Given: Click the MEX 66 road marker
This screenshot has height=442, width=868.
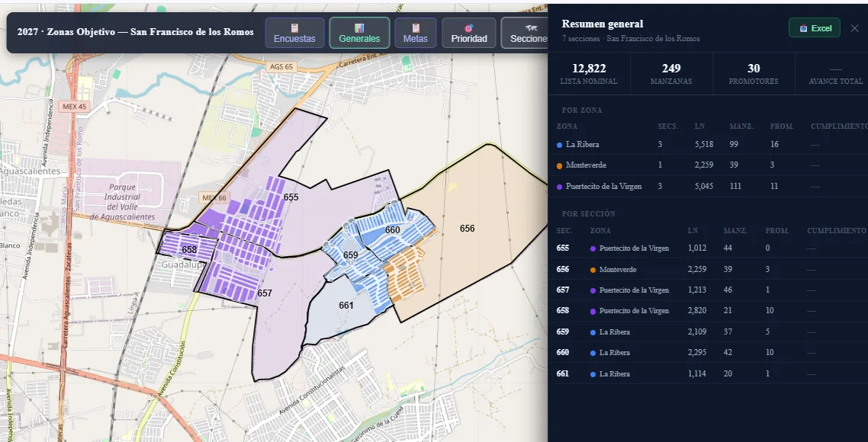Looking at the screenshot, I should 214,197.
